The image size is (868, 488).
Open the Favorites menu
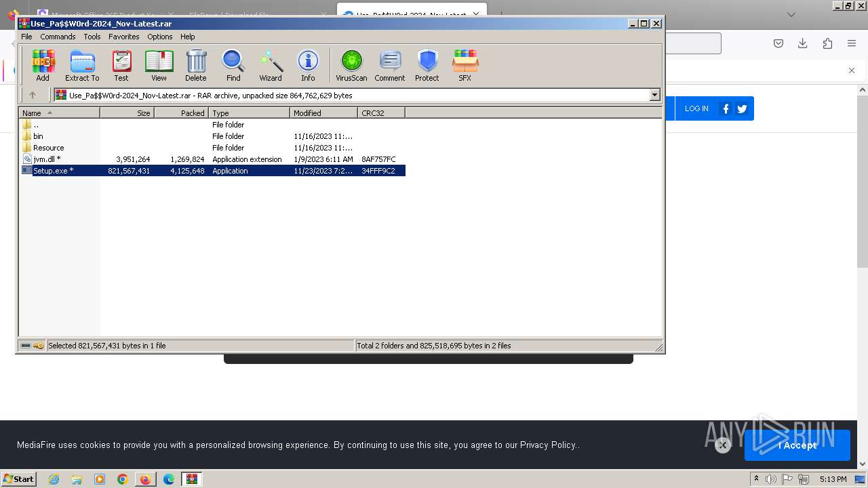tap(124, 37)
